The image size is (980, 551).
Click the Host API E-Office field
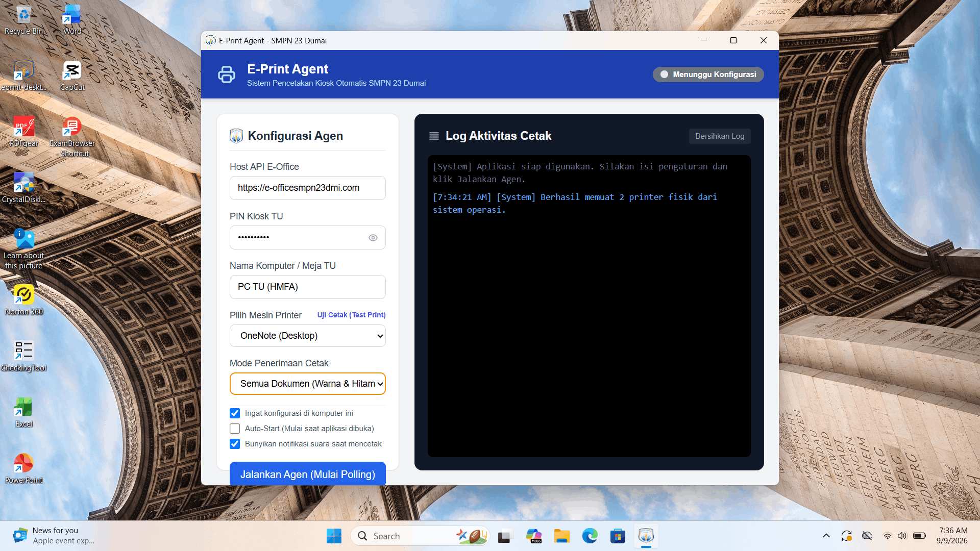(308, 188)
